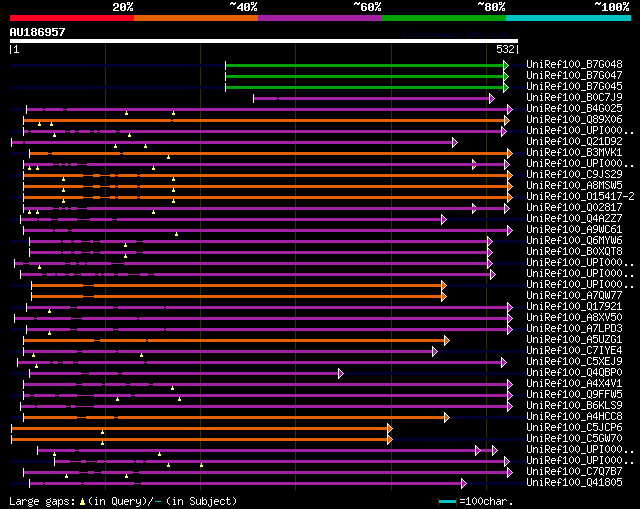Open the UniRef100_B7G048 hit label

point(574,64)
